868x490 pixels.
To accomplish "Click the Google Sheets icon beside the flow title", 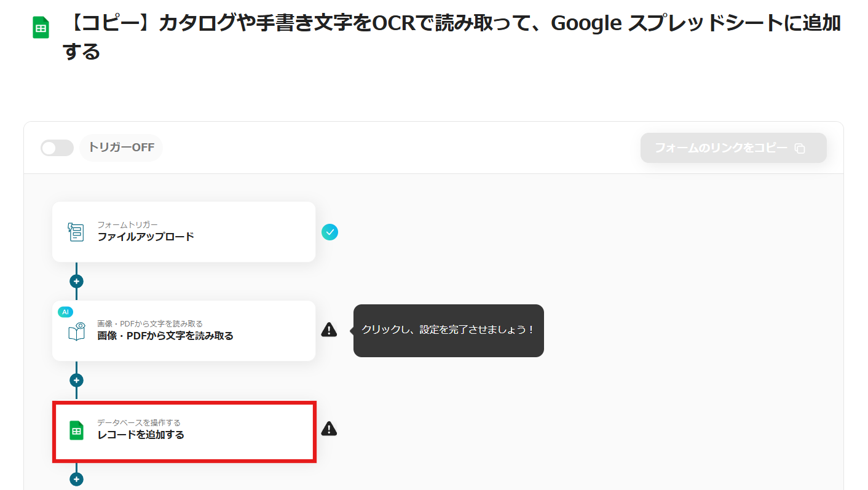I will [x=41, y=28].
